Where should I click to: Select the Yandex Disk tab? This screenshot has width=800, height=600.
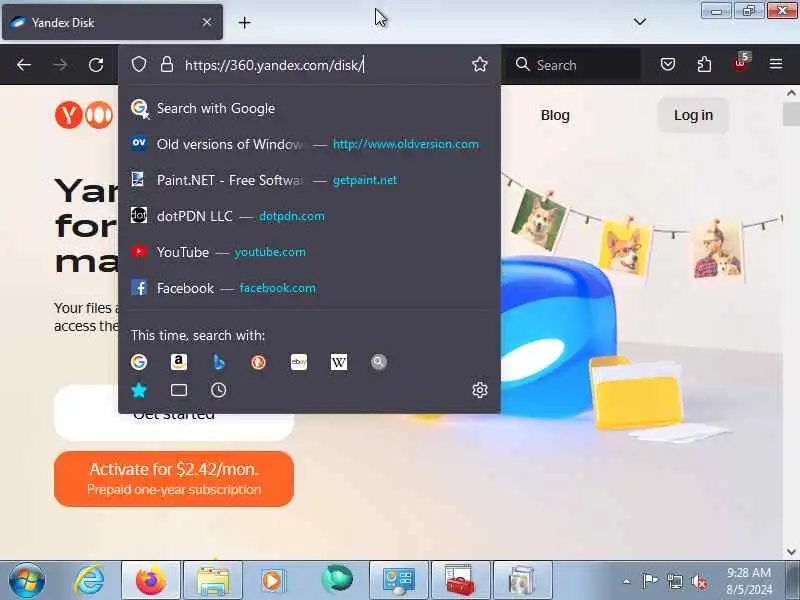[112, 22]
